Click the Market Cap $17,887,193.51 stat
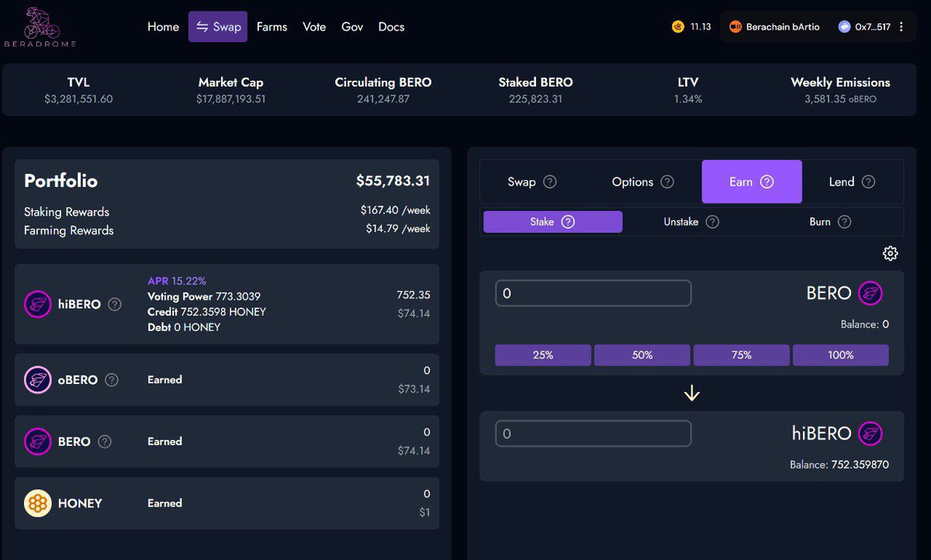The height and width of the screenshot is (560, 931). 230,90
